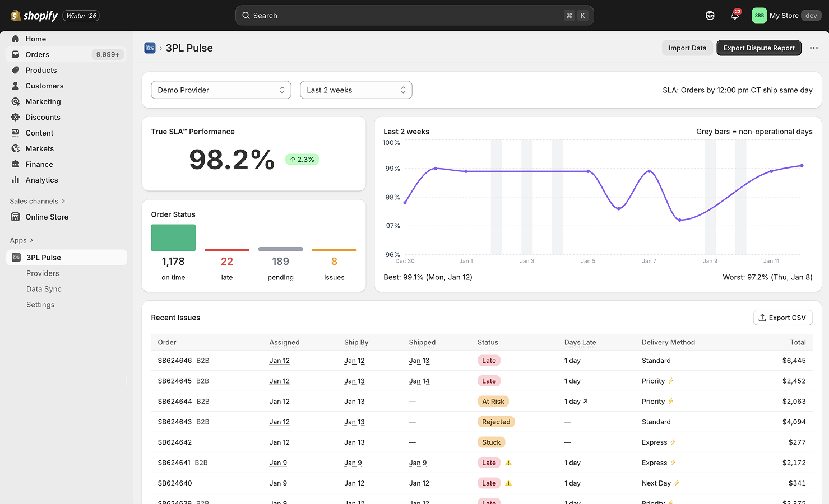The image size is (829, 504).
Task: Open the Home section in the sidebar
Action: [x=35, y=38]
